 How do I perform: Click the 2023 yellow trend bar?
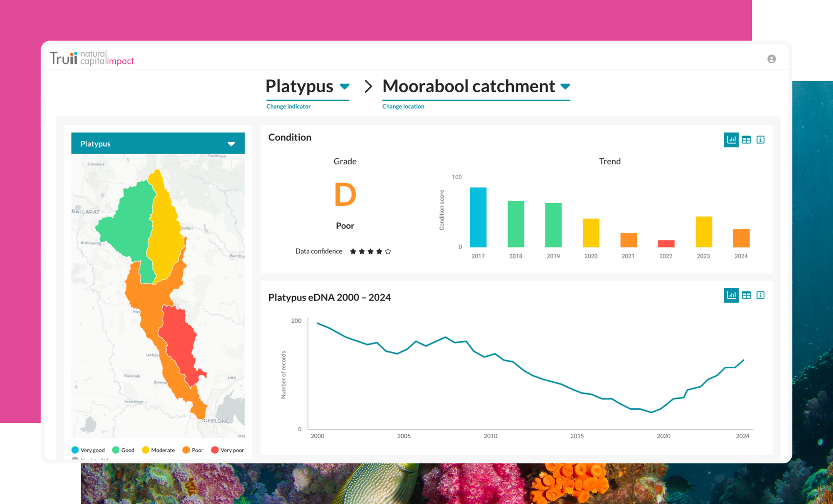pyautogui.click(x=703, y=232)
